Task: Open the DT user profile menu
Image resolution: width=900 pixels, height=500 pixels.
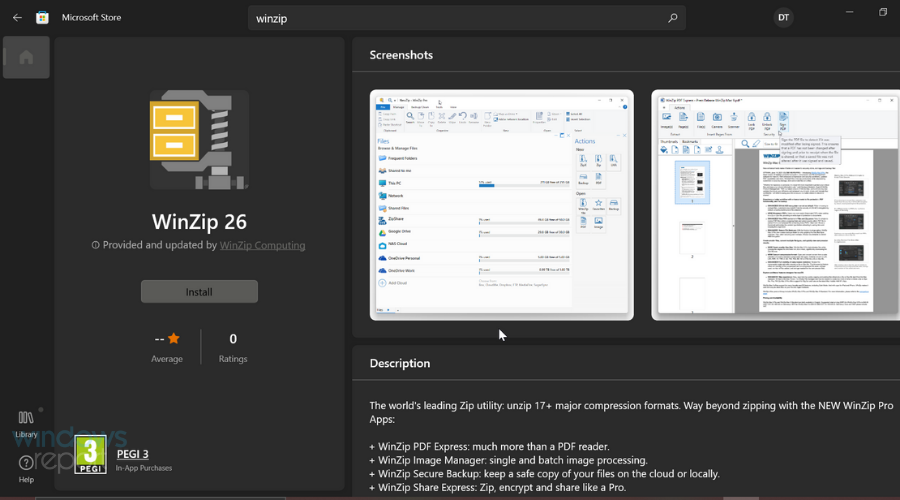Action: click(783, 17)
